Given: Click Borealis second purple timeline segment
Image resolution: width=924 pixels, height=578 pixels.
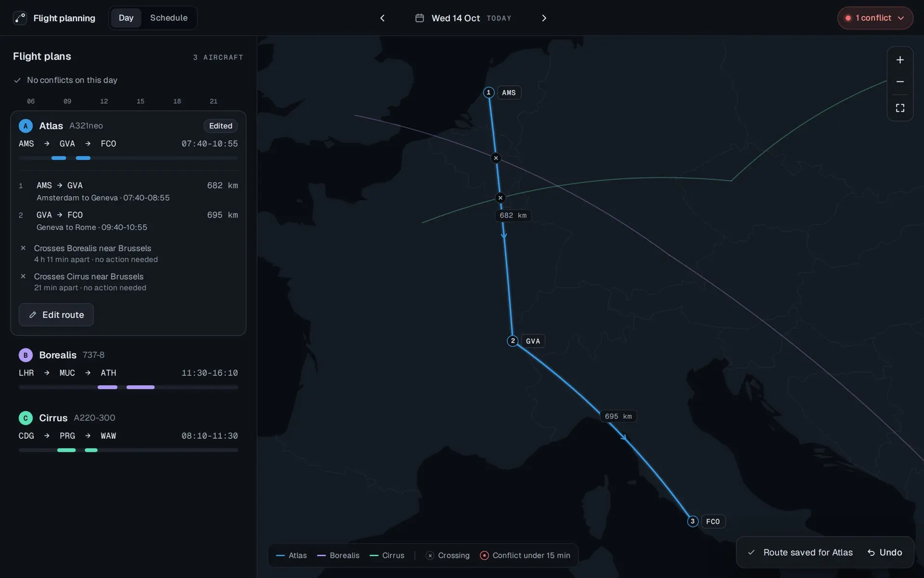Looking at the screenshot, I should (x=141, y=387).
